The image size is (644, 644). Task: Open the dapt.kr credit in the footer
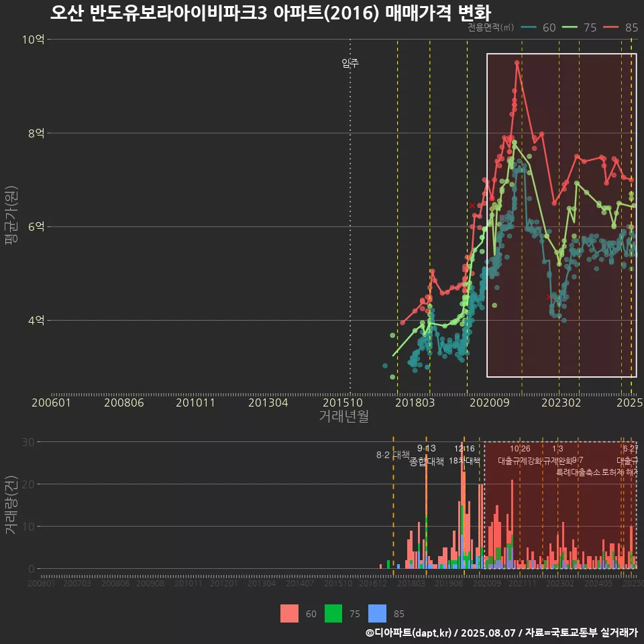(409, 633)
